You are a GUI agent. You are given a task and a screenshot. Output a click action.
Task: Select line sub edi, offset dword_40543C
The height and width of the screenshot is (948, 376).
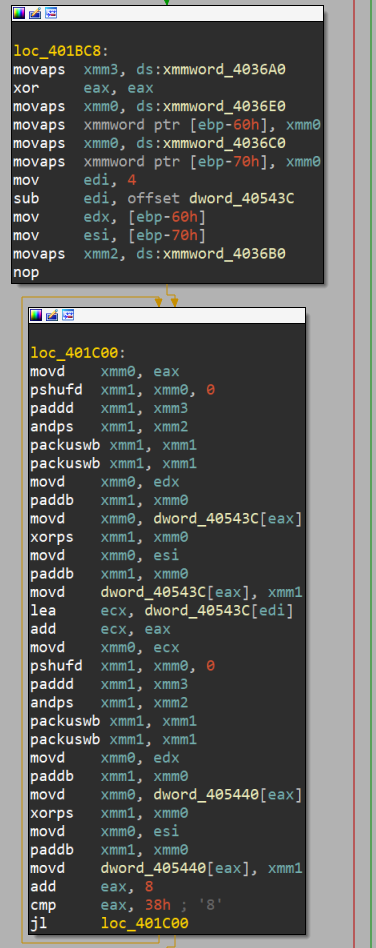pos(154,198)
